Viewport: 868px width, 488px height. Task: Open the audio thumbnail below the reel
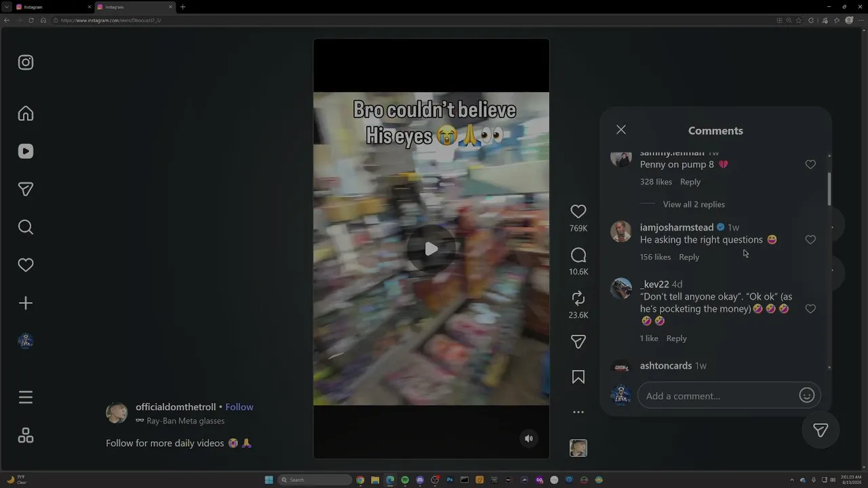[x=578, y=448]
